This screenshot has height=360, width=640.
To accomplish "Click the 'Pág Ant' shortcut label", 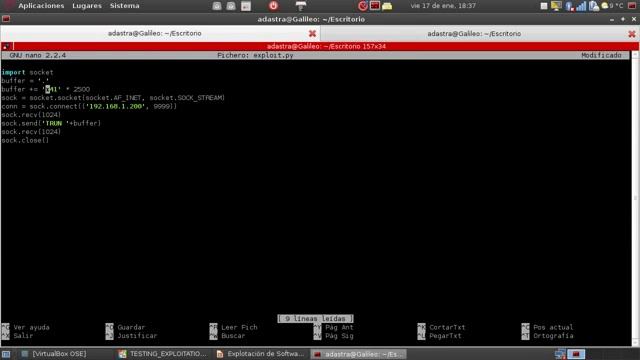I will coord(339,327).
